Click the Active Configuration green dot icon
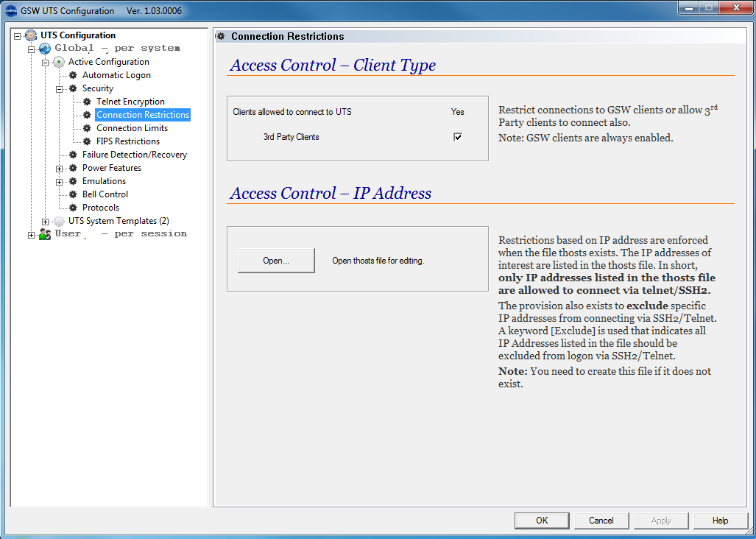 (x=59, y=62)
